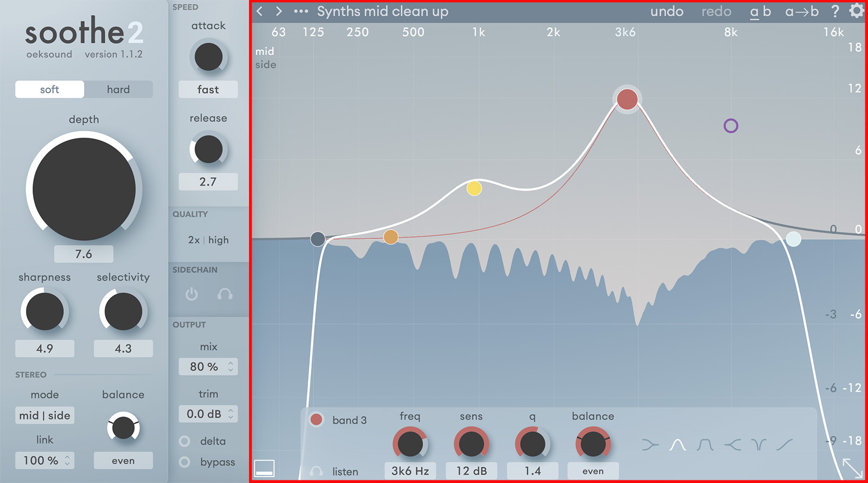Image resolution: width=868 pixels, height=483 pixels.
Task: Select the tilt shelf shape icon
Action: point(784,445)
